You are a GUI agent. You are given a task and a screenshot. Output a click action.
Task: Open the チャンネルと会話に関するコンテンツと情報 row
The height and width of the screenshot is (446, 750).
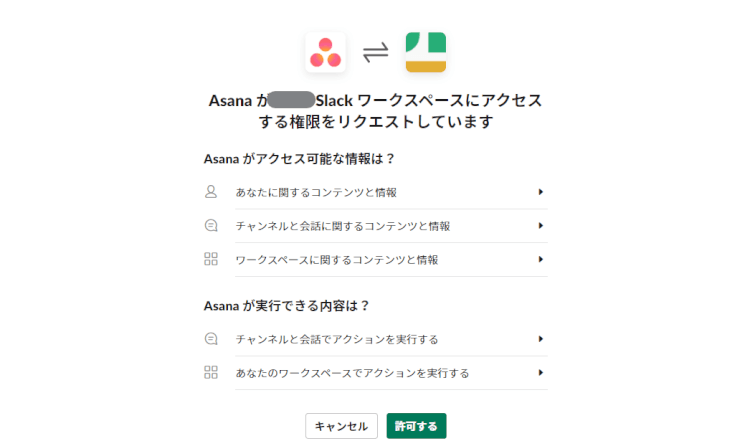pos(342,226)
